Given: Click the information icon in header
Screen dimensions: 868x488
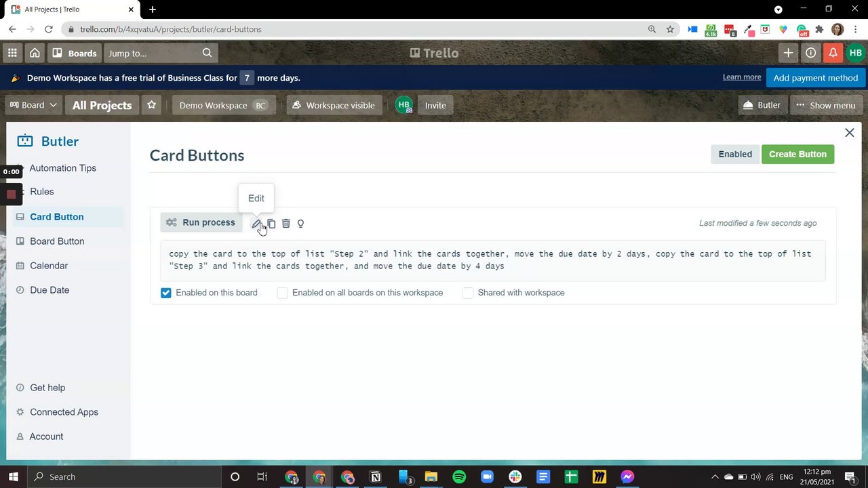Looking at the screenshot, I should (810, 53).
